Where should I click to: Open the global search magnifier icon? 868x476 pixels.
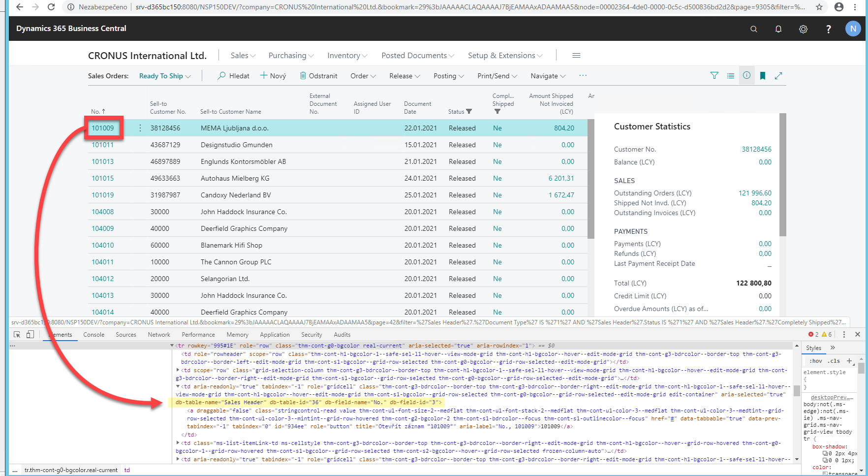(x=753, y=29)
